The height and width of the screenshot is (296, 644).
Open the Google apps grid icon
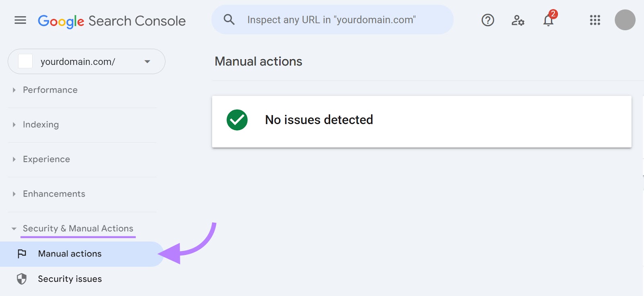click(594, 20)
